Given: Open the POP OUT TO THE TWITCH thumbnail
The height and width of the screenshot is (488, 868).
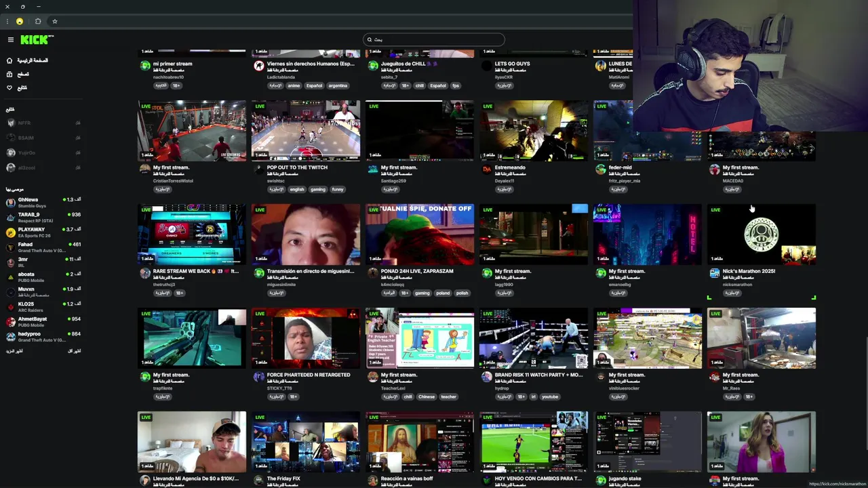Looking at the screenshot, I should (306, 131).
